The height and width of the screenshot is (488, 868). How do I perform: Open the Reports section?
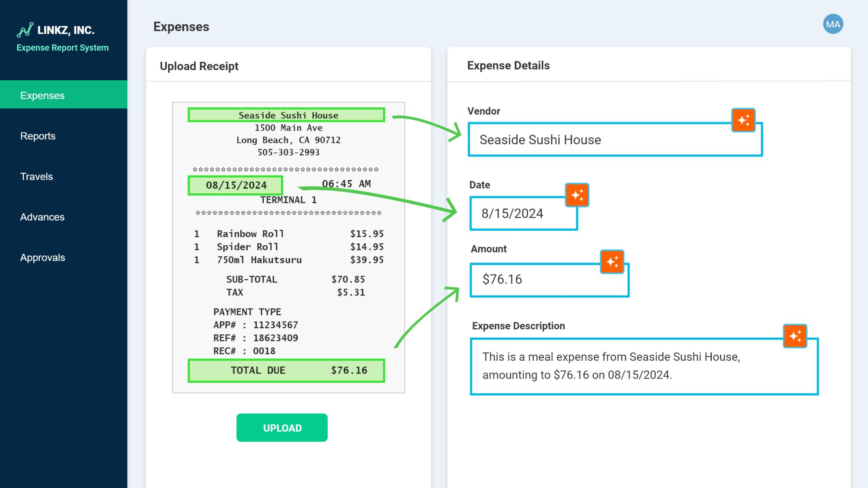[x=38, y=136]
